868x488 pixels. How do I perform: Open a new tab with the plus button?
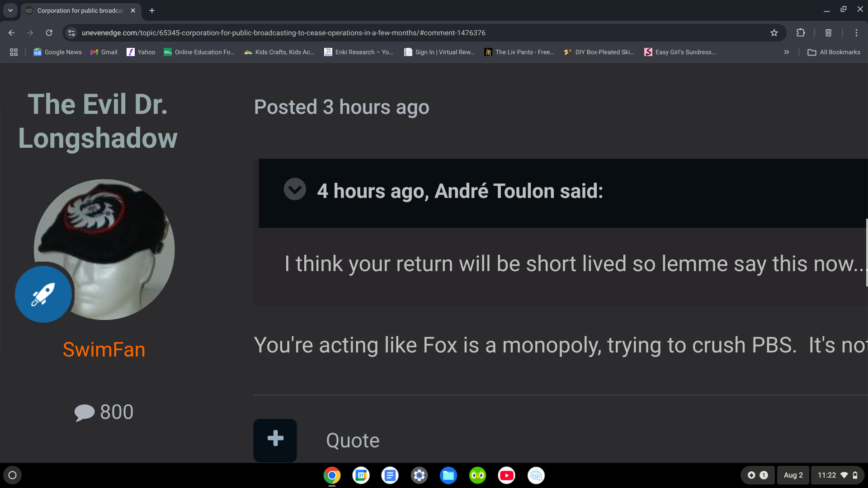click(152, 10)
